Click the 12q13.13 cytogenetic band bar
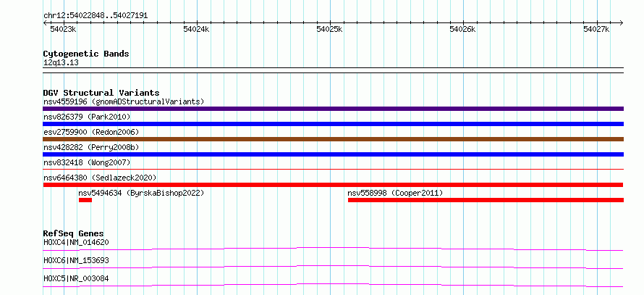The image size is (644, 295). coord(333,70)
